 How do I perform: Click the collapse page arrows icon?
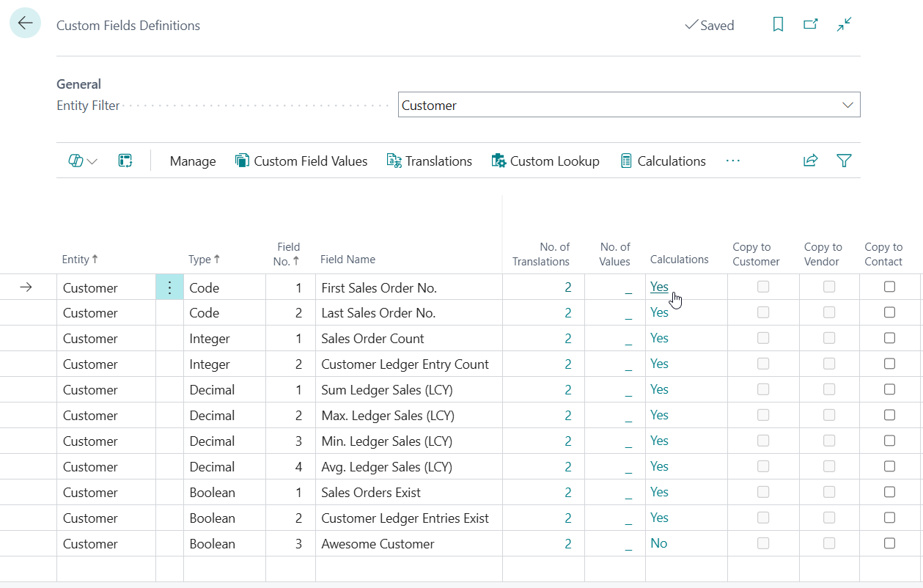844,25
